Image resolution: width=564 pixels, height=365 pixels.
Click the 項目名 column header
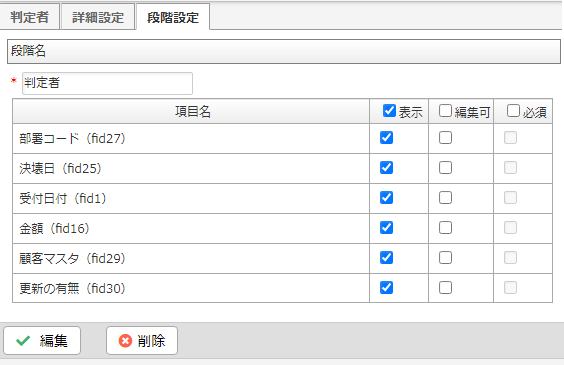pyautogui.click(x=191, y=111)
